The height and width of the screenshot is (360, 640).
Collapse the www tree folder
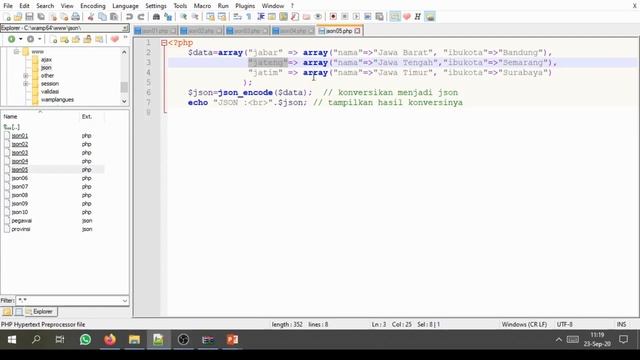16,52
